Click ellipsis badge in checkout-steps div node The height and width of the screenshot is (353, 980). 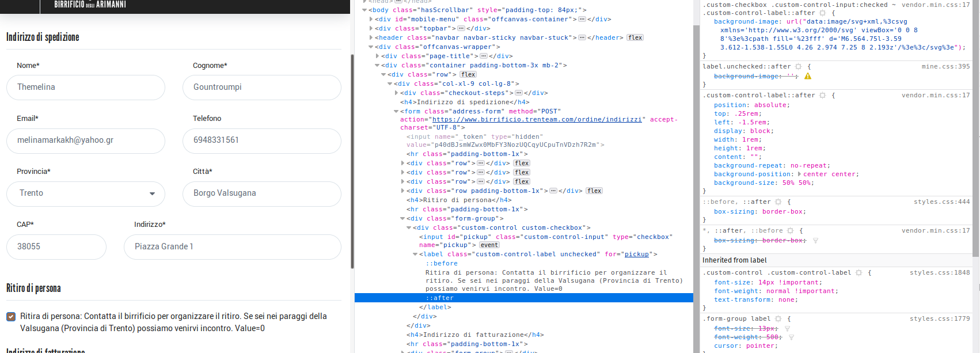point(518,93)
